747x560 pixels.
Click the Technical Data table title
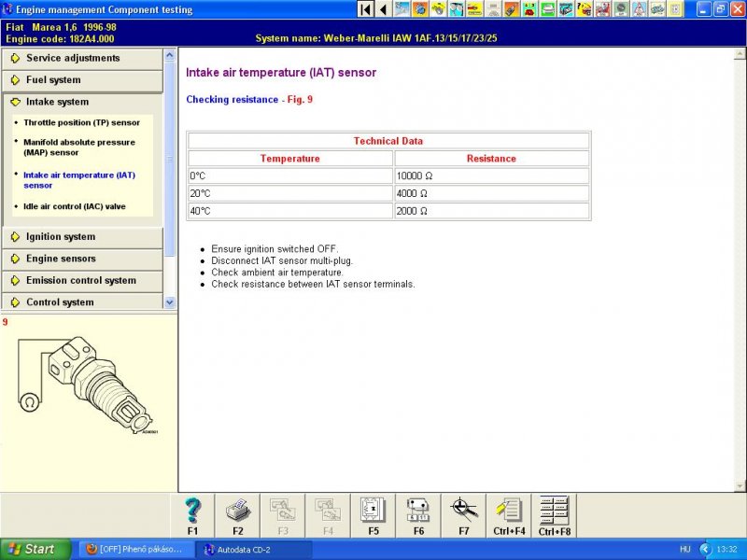point(388,141)
